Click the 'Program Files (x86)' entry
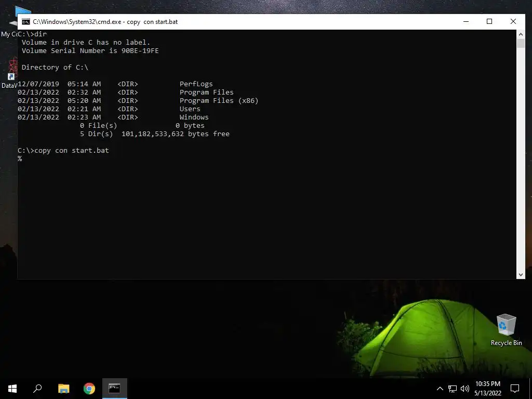The height and width of the screenshot is (399, 532). coord(219,100)
